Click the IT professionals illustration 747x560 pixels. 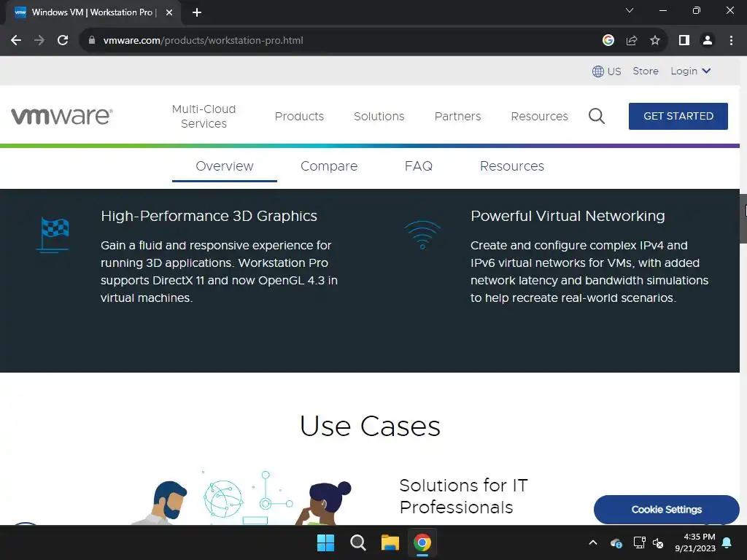[241, 498]
